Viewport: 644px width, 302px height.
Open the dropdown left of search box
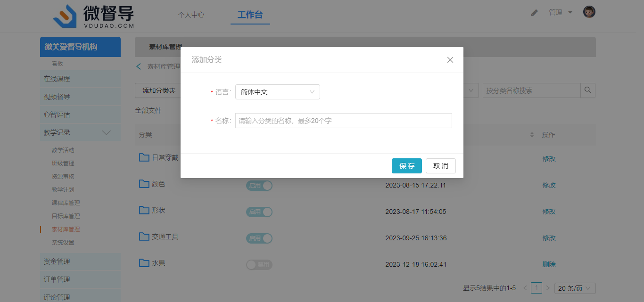pyautogui.click(x=471, y=90)
